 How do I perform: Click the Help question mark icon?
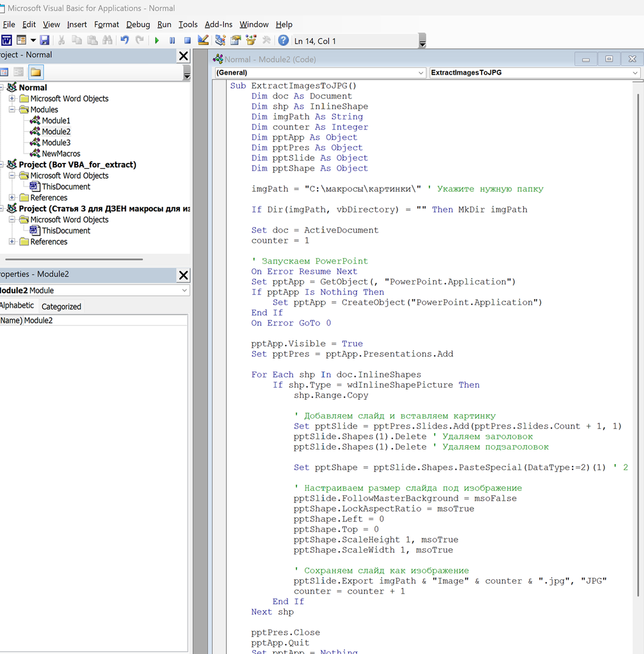point(283,40)
